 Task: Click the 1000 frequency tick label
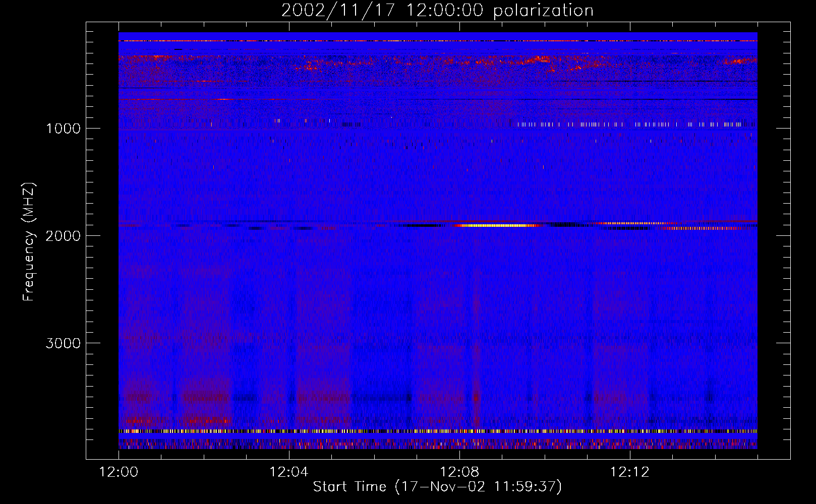click(63, 129)
